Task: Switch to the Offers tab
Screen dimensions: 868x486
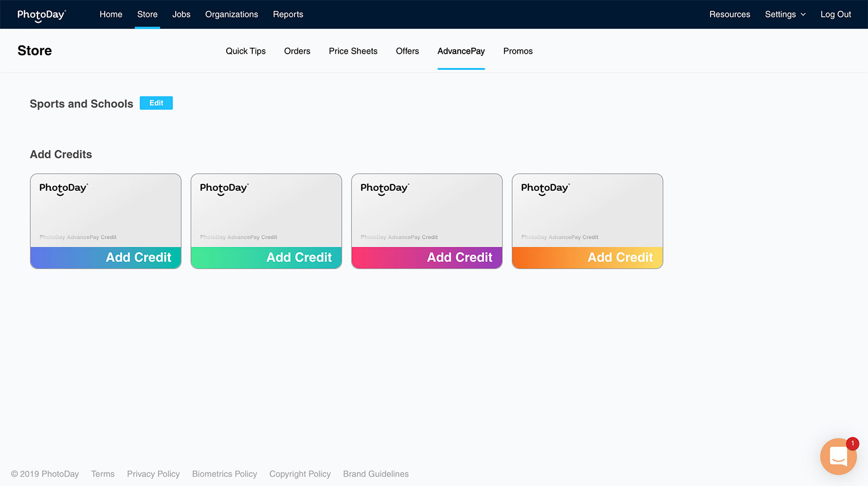Action: [407, 51]
